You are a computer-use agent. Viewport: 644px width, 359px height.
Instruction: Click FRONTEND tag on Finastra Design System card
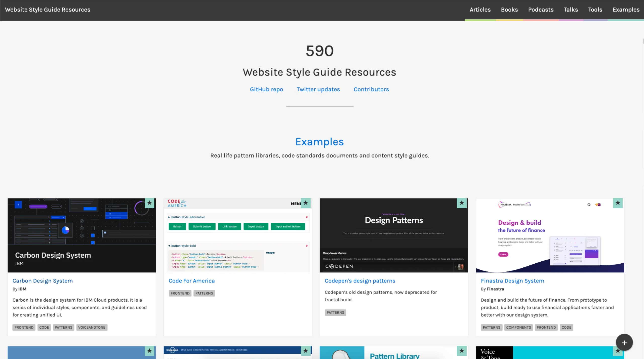(546, 327)
